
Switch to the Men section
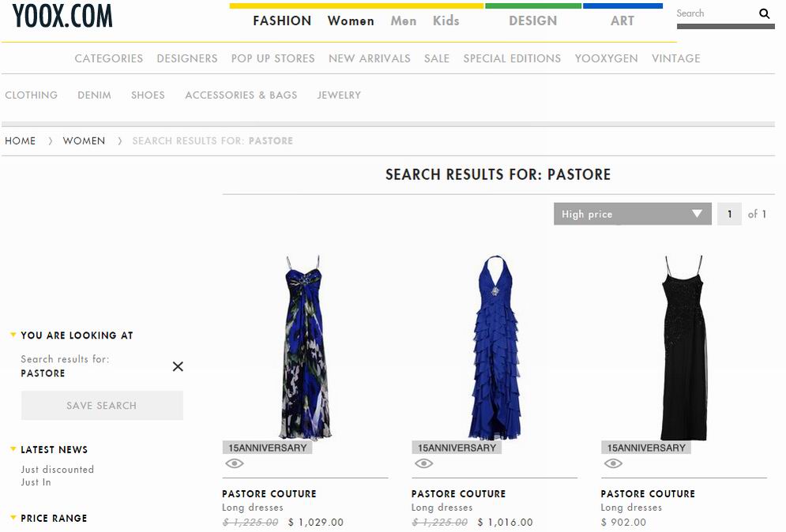[404, 21]
